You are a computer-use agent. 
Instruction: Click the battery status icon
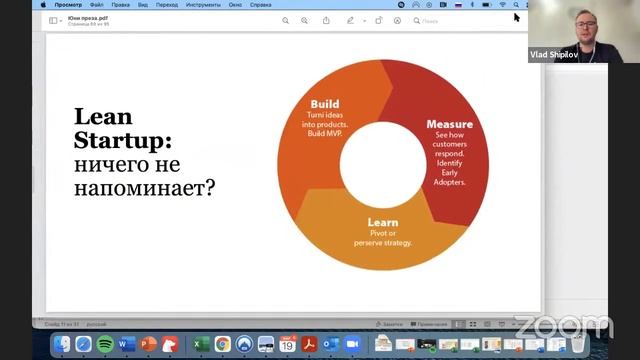486,5
